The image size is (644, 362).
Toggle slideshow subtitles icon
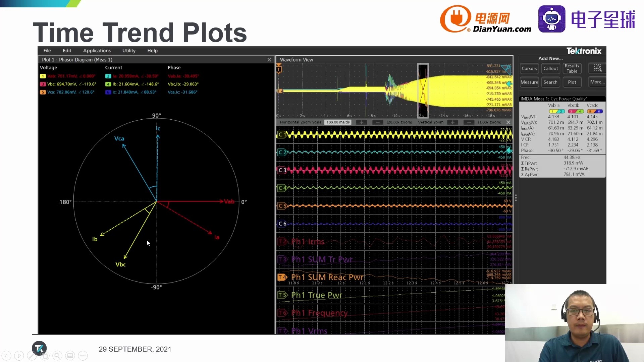point(70,356)
